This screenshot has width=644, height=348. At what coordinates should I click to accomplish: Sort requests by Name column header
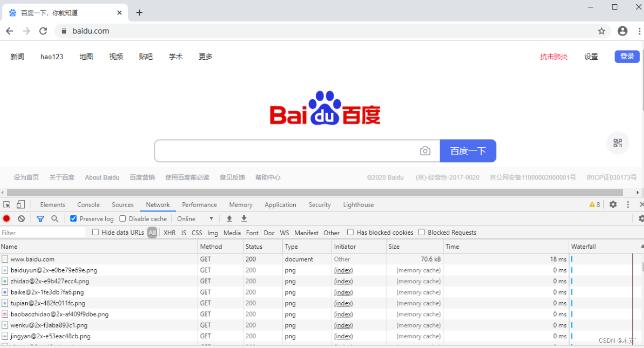[x=99, y=246]
